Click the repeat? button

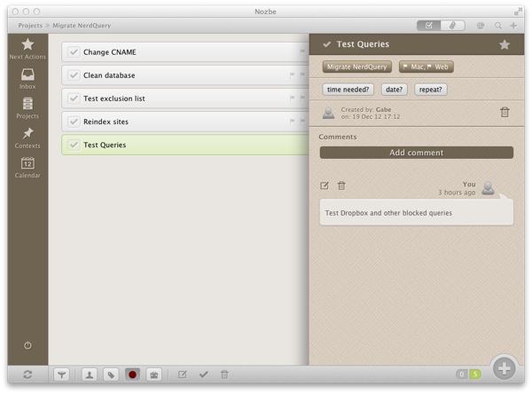click(431, 90)
